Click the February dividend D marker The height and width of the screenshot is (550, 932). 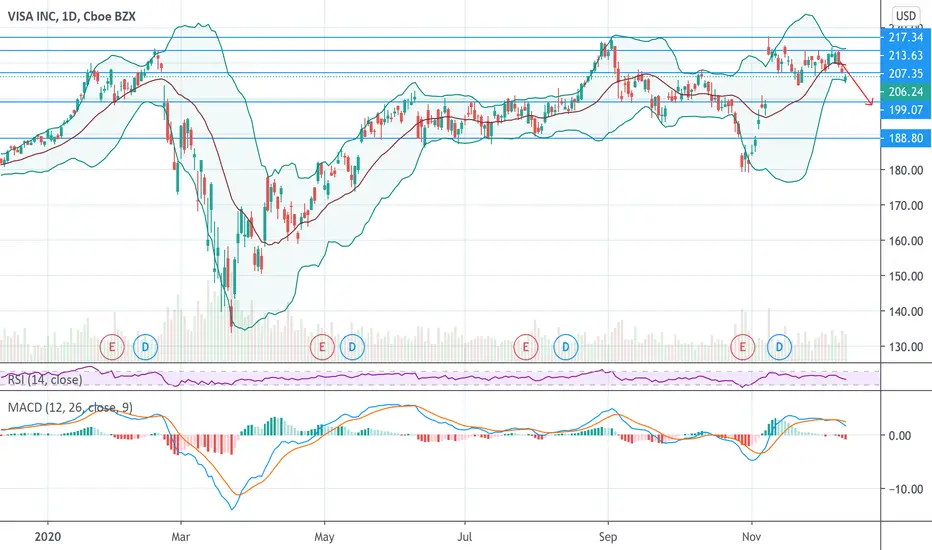(145, 346)
